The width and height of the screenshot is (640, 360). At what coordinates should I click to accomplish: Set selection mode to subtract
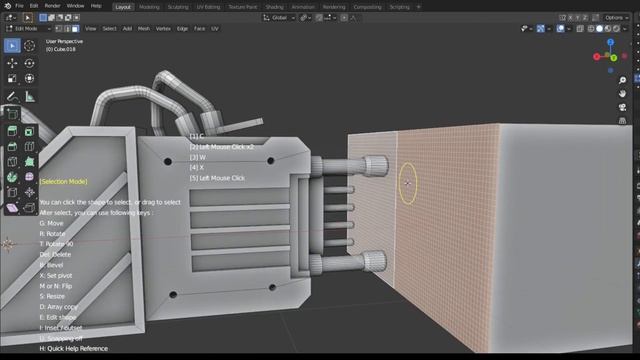click(x=60, y=18)
